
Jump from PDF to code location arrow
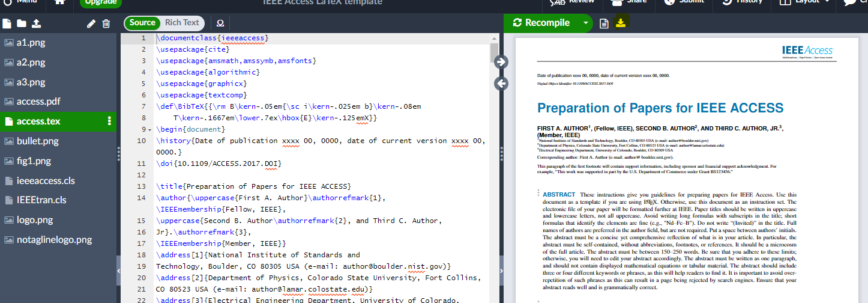coord(502,84)
